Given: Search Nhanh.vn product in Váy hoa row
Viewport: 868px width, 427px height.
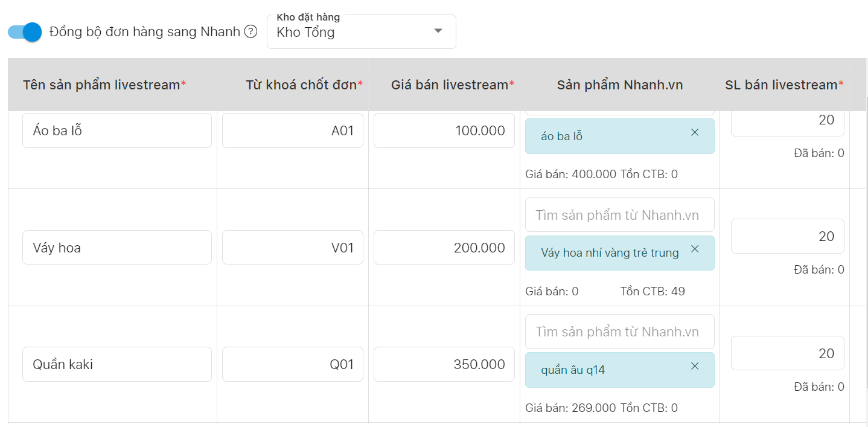Looking at the screenshot, I should [619, 215].
